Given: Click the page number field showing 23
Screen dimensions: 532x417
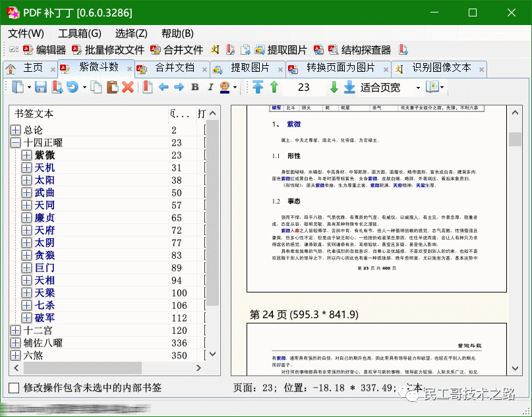Looking at the screenshot, I should (x=304, y=88).
